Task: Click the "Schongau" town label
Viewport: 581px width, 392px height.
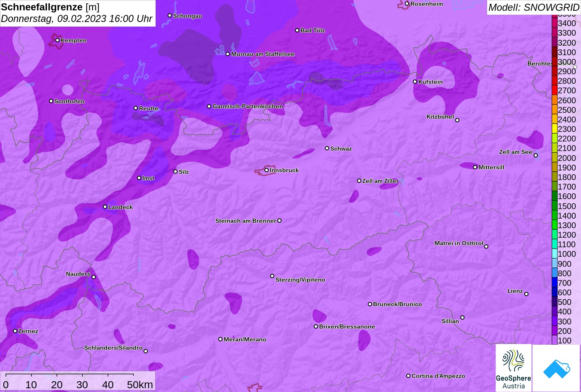Action: click(188, 16)
